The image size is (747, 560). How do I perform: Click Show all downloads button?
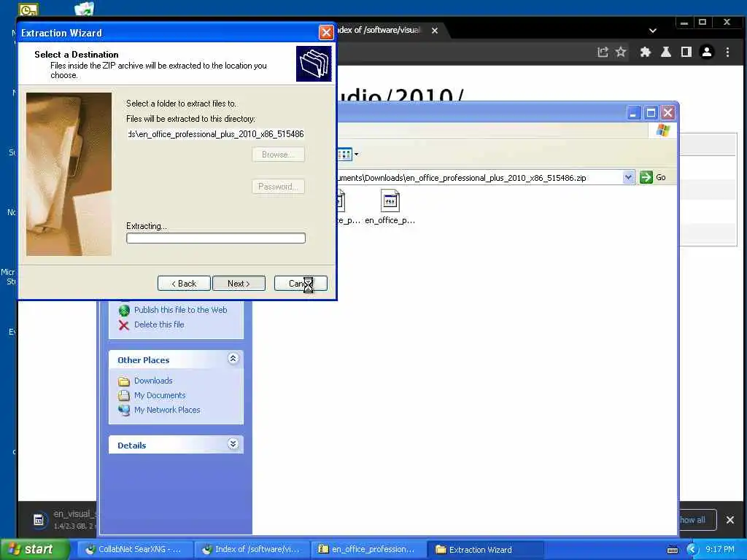(697, 520)
